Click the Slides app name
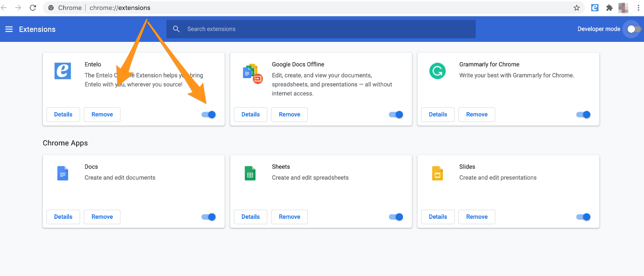The width and height of the screenshot is (644, 276). (467, 167)
